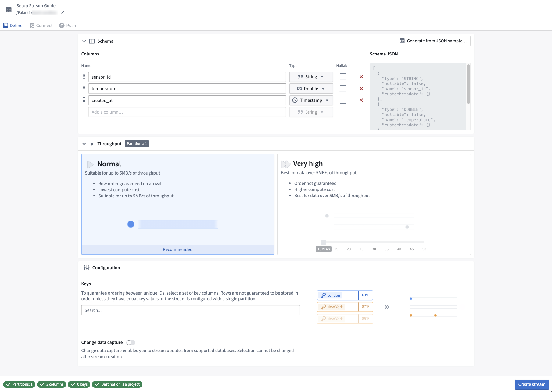The height and width of the screenshot is (392, 552).
Task: Switch to the Connect tab
Action: [x=41, y=26]
